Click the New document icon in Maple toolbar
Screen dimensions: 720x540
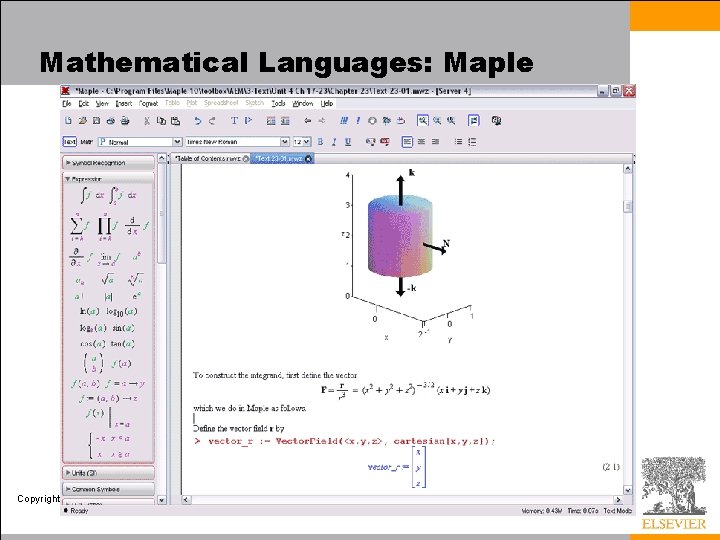(x=68, y=121)
